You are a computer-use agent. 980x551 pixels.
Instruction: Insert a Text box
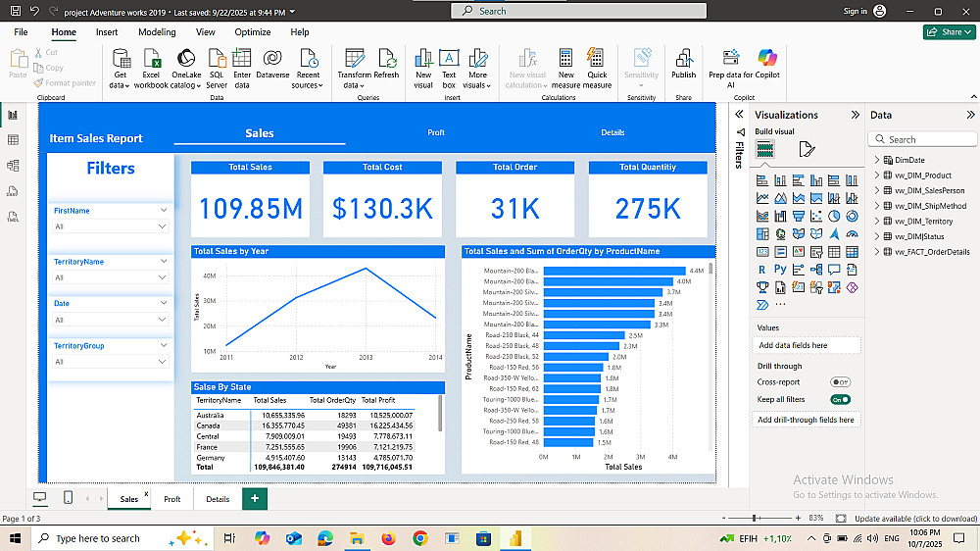click(449, 59)
